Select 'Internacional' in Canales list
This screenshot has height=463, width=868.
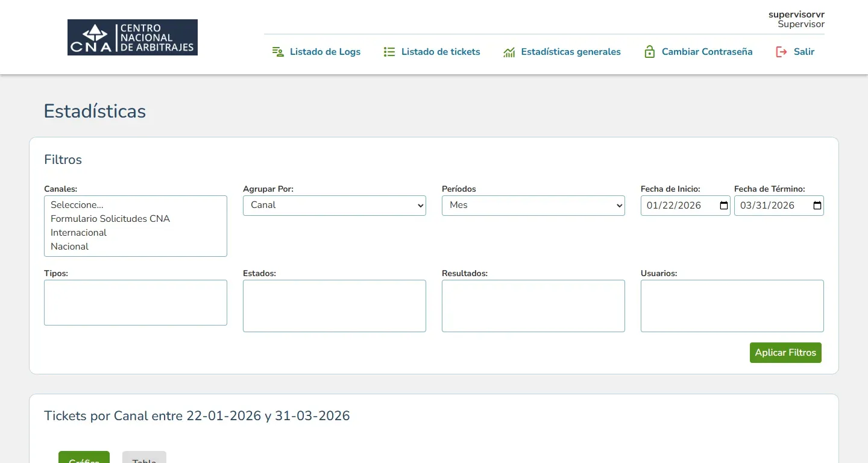[x=136, y=233]
